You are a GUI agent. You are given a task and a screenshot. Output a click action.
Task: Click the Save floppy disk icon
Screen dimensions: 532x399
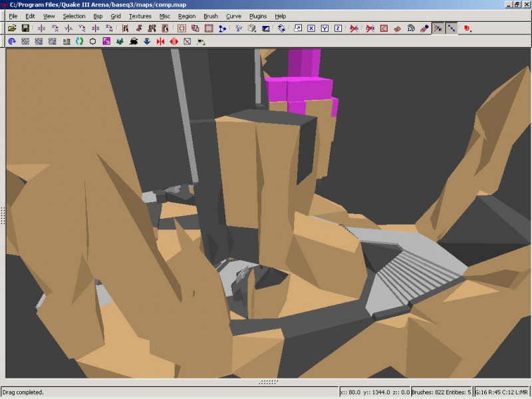[x=25, y=29]
